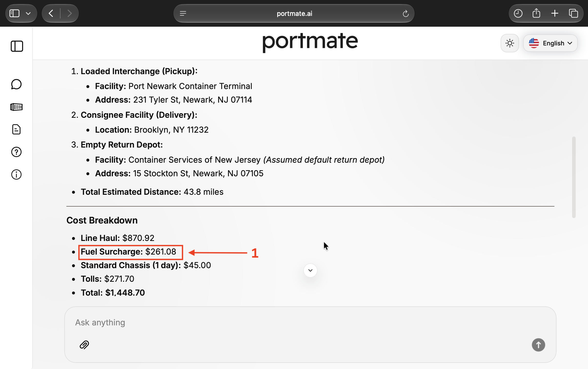Toggle the light/dark theme sun button

point(510,43)
